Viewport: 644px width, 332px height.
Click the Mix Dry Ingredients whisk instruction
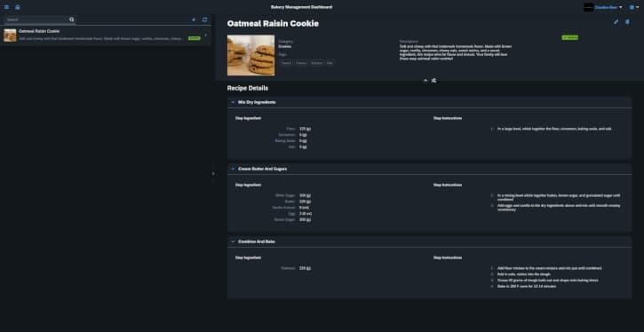tap(554, 129)
